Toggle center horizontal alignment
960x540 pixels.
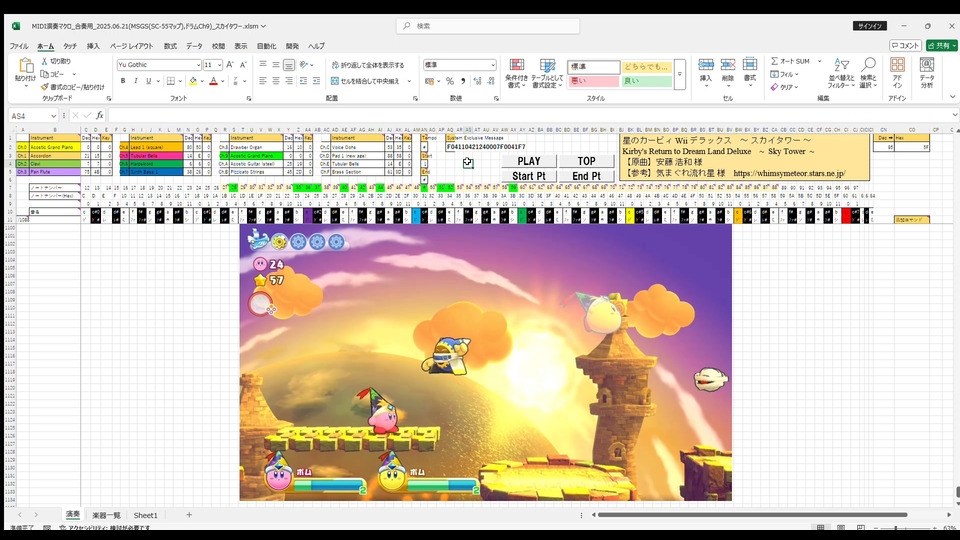pyautogui.click(x=276, y=81)
